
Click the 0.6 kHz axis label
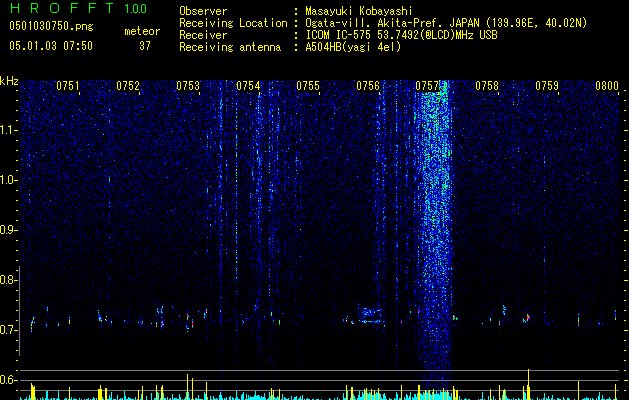tap(8, 380)
